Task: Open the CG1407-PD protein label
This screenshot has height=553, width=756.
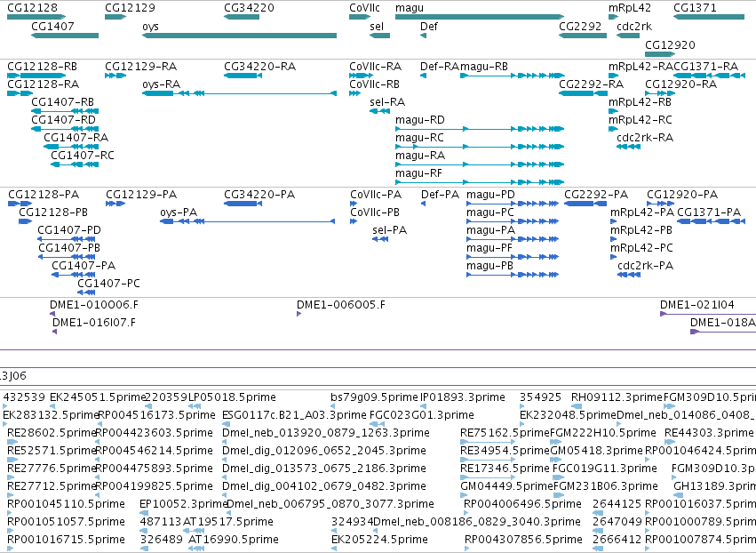Action: (69, 229)
